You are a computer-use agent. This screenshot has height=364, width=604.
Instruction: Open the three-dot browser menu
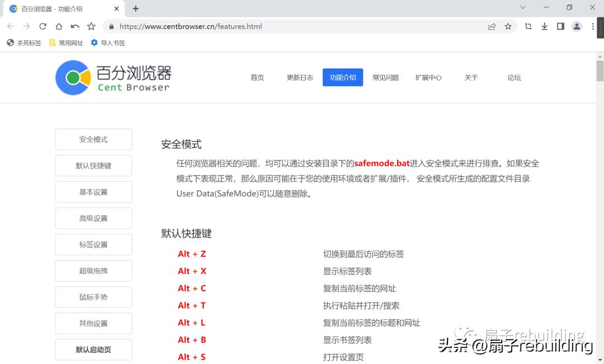pyautogui.click(x=592, y=26)
